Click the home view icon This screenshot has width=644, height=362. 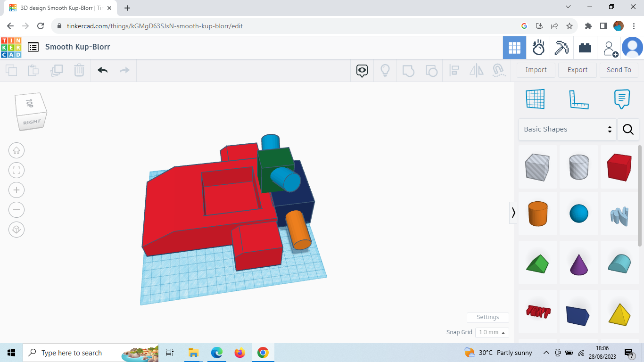(x=17, y=150)
